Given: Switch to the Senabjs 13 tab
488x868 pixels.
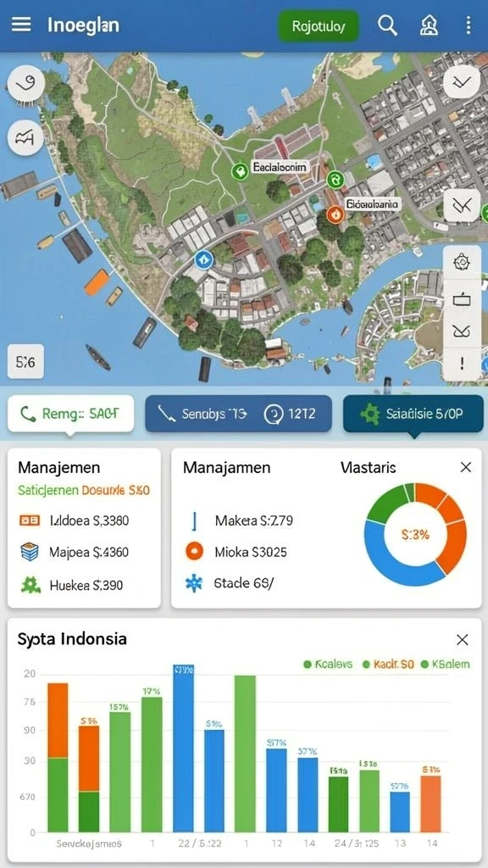Looking at the screenshot, I should (238, 413).
